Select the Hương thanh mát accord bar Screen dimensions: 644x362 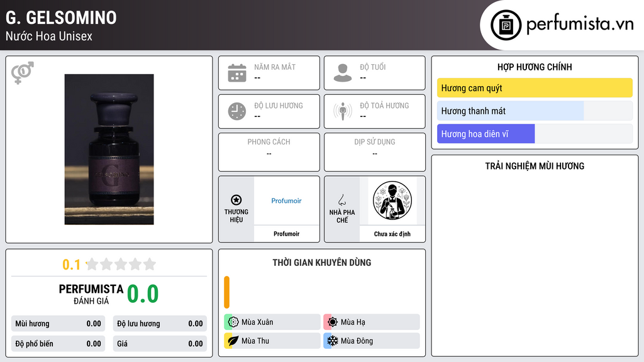(x=535, y=111)
